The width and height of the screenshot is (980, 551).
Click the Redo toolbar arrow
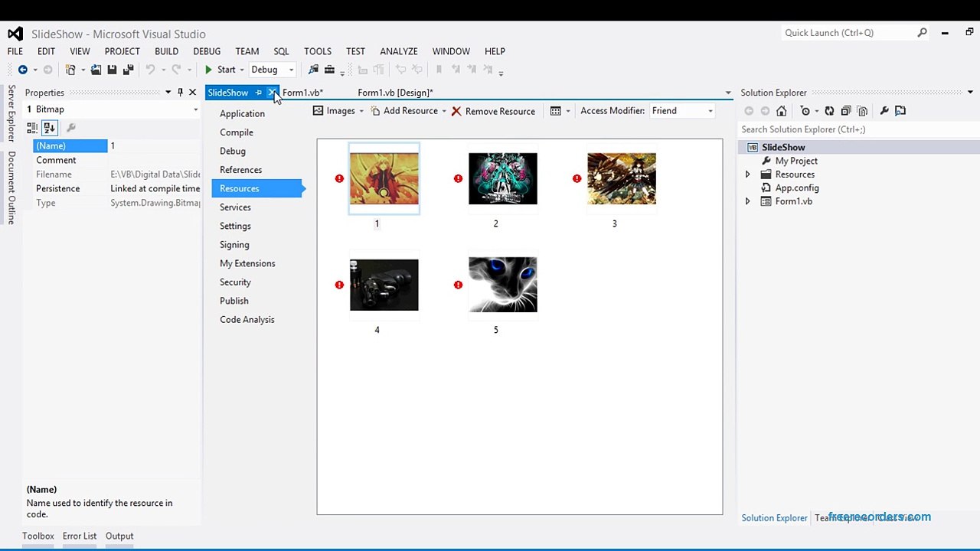(176, 70)
